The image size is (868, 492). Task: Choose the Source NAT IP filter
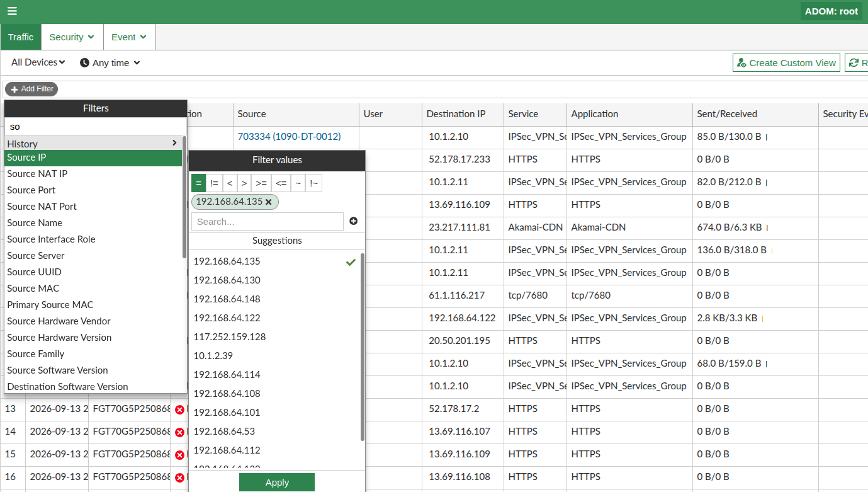click(93, 174)
